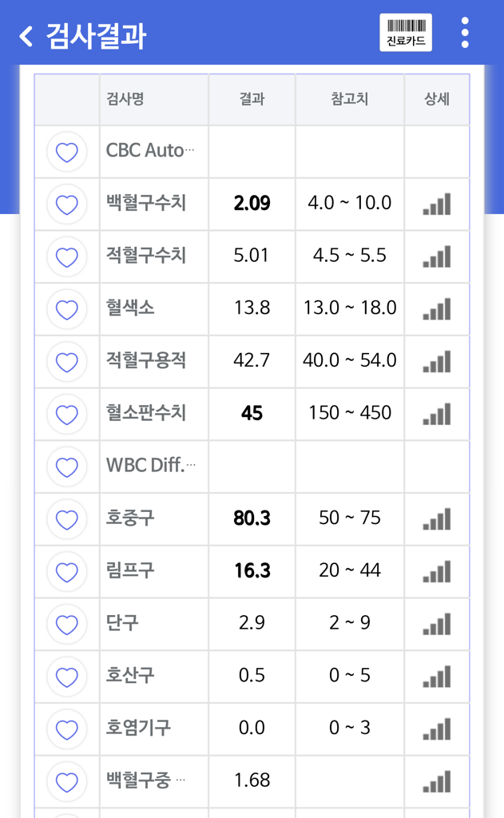Favorite the 백혈구수치 test with heart
This screenshot has width=504, height=818.
pos(67,204)
